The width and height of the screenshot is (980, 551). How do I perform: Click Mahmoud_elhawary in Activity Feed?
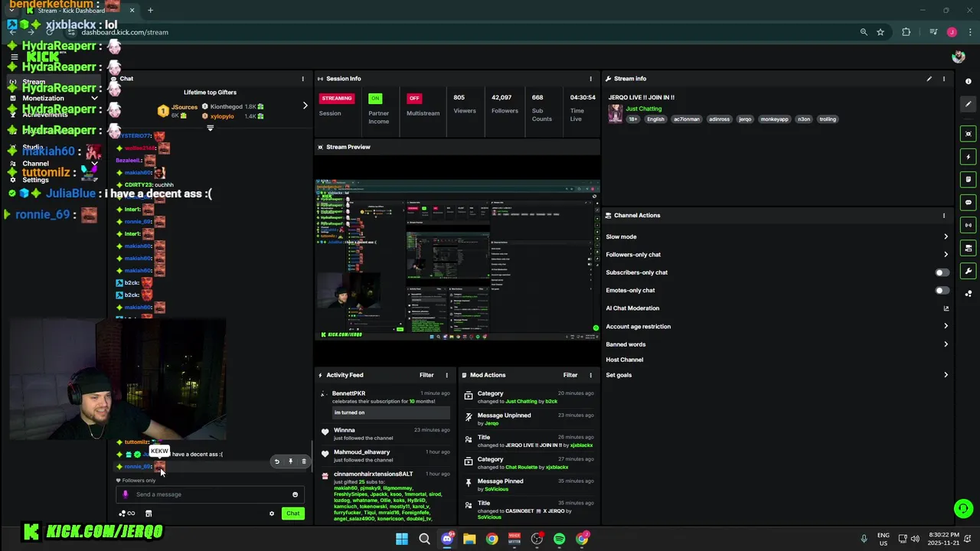pyautogui.click(x=361, y=452)
